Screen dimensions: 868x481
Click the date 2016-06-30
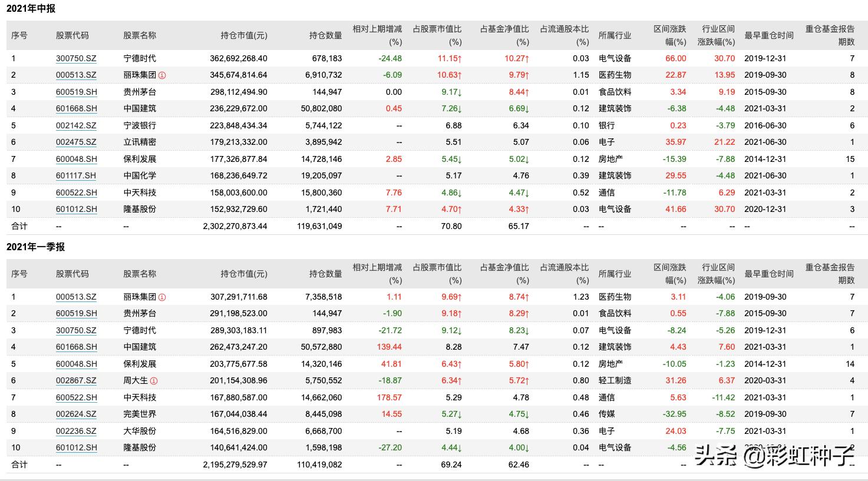pyautogui.click(x=765, y=125)
